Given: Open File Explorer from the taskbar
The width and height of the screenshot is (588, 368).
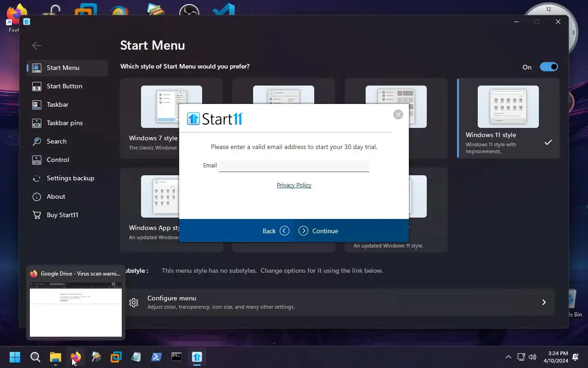Looking at the screenshot, I should coord(56,357).
